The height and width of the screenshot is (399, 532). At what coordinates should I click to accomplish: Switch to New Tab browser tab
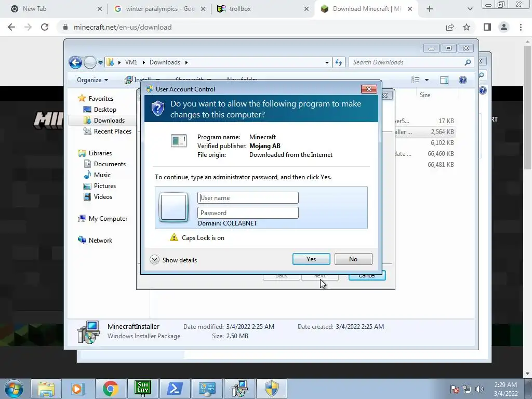pos(56,9)
